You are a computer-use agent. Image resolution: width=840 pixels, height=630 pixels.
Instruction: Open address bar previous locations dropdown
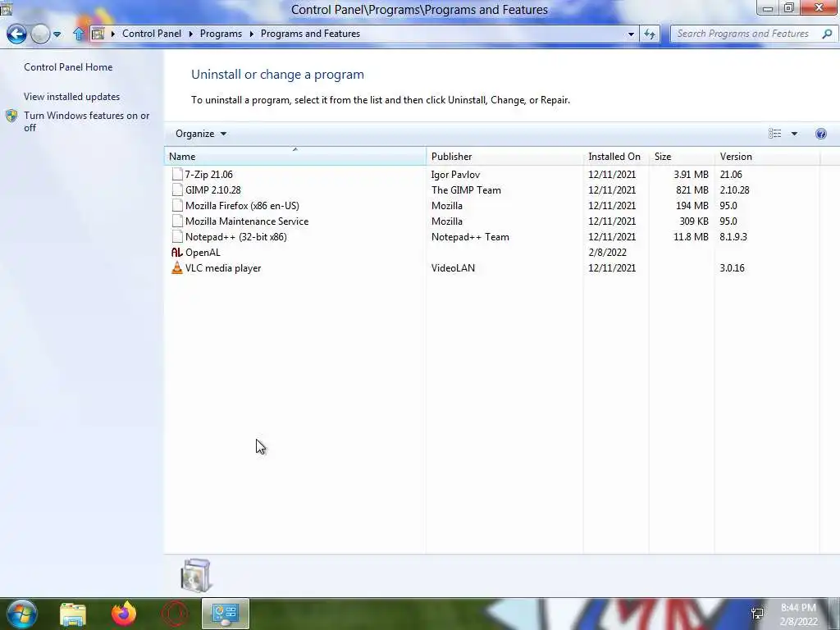[631, 34]
